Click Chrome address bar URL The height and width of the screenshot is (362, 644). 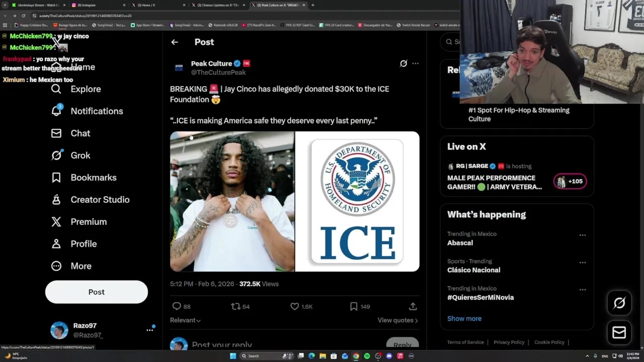click(86, 16)
